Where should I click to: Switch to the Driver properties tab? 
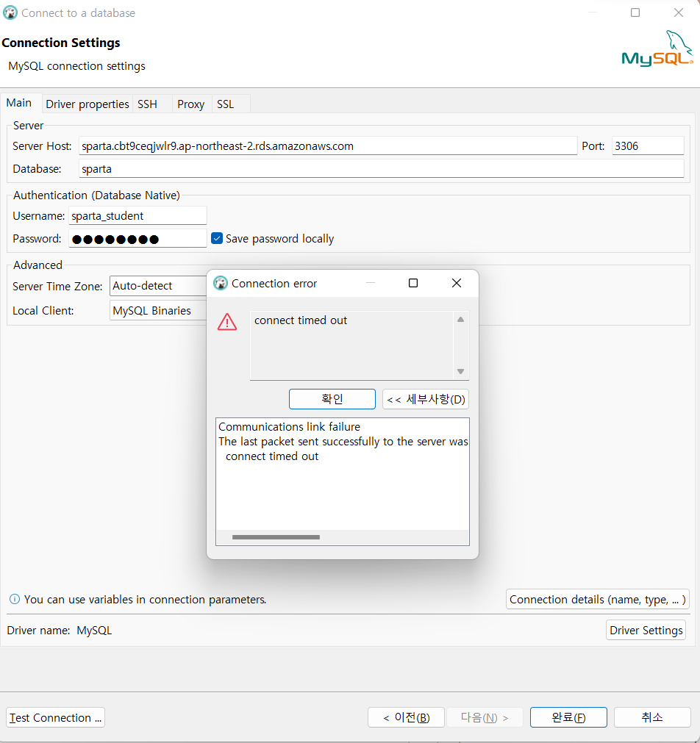87,104
